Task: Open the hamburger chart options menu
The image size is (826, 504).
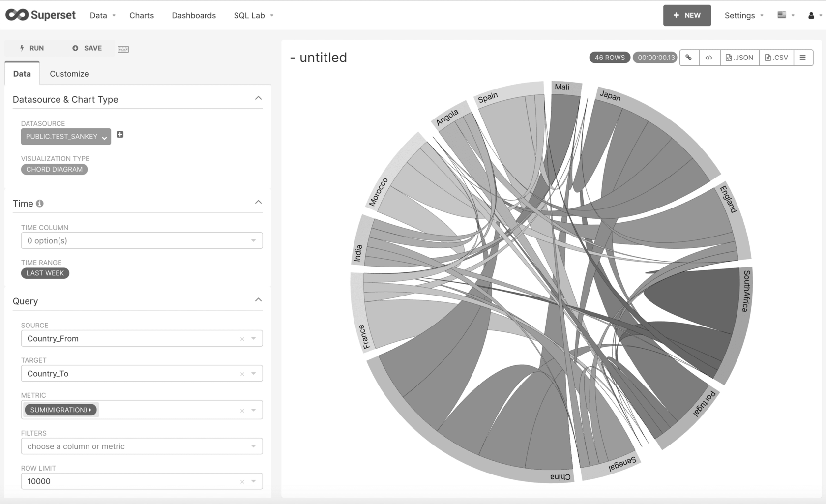Action: point(802,58)
